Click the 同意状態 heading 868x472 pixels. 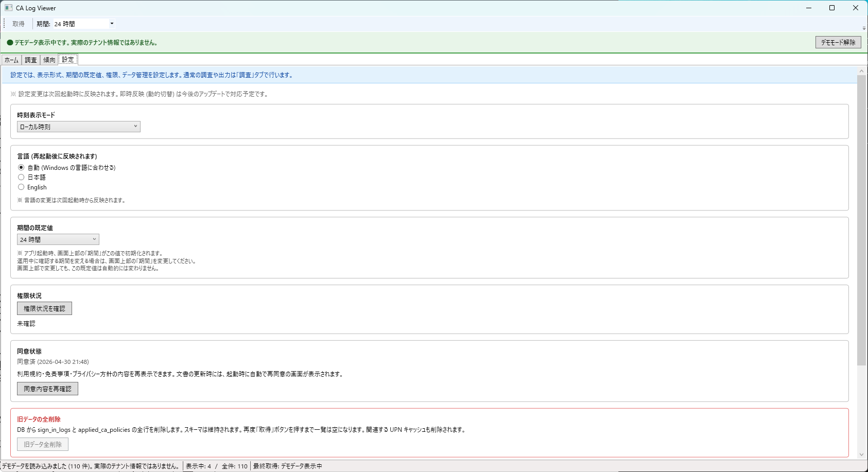click(29, 351)
